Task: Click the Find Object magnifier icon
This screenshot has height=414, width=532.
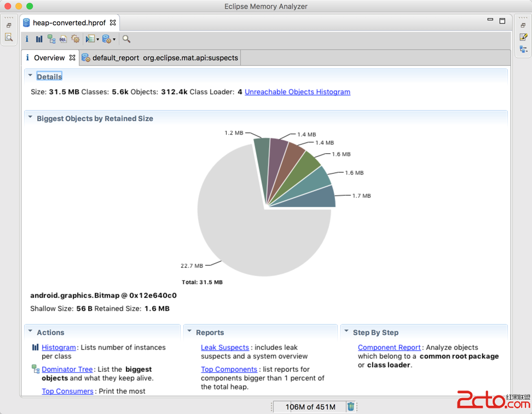Action: [x=126, y=39]
